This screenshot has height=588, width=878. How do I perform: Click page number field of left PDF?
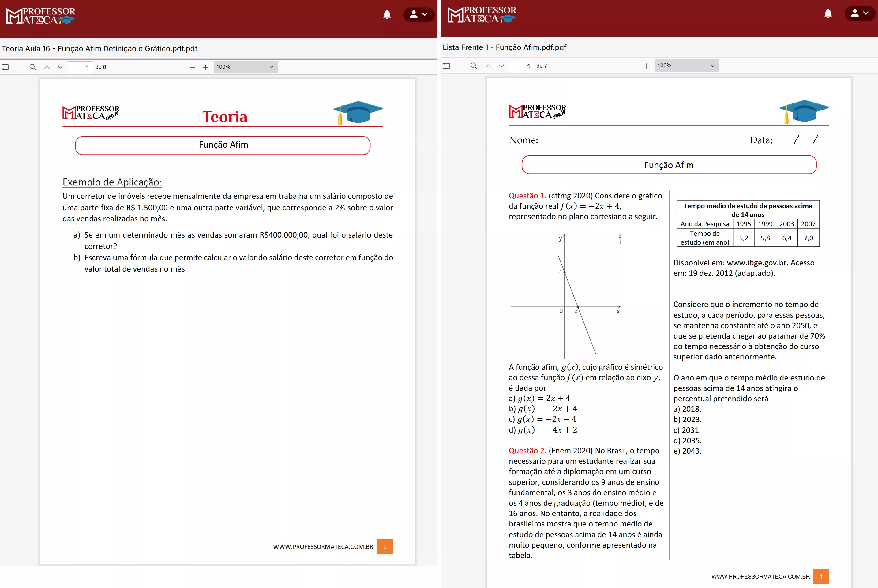click(80, 68)
